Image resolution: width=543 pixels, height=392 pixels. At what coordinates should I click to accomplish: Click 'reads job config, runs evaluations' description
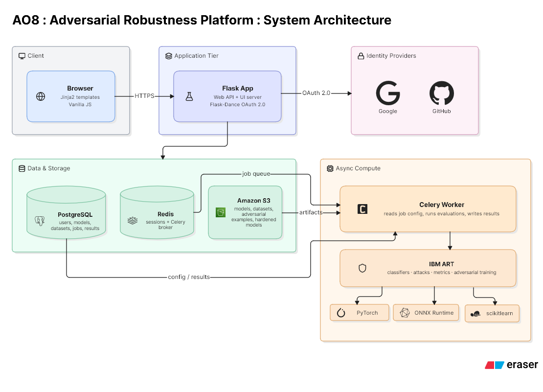pos(442,214)
